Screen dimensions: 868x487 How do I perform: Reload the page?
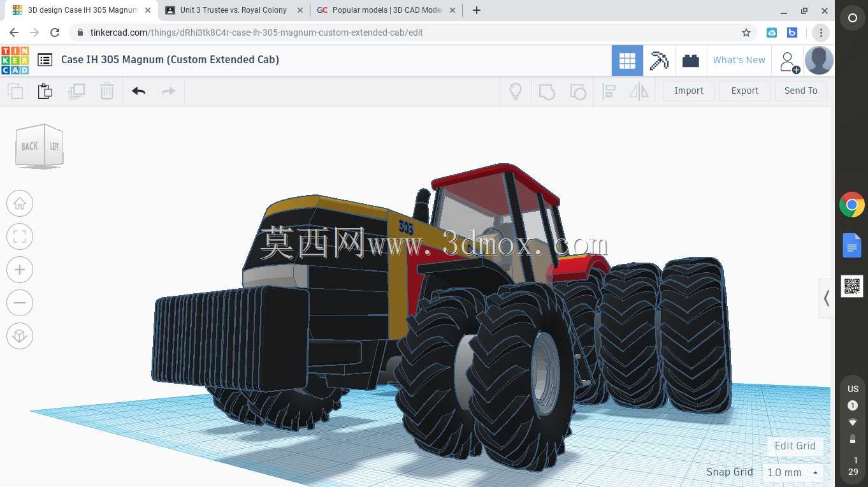pos(55,33)
